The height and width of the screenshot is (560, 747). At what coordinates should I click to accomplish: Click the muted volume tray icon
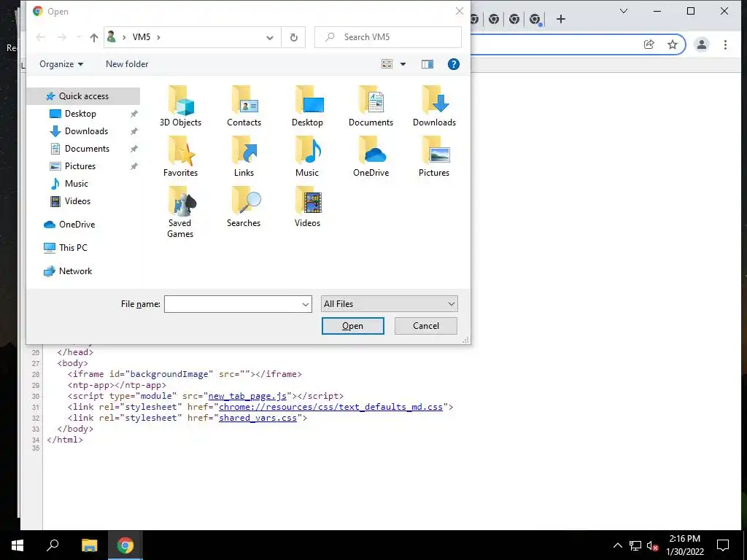pos(652,545)
